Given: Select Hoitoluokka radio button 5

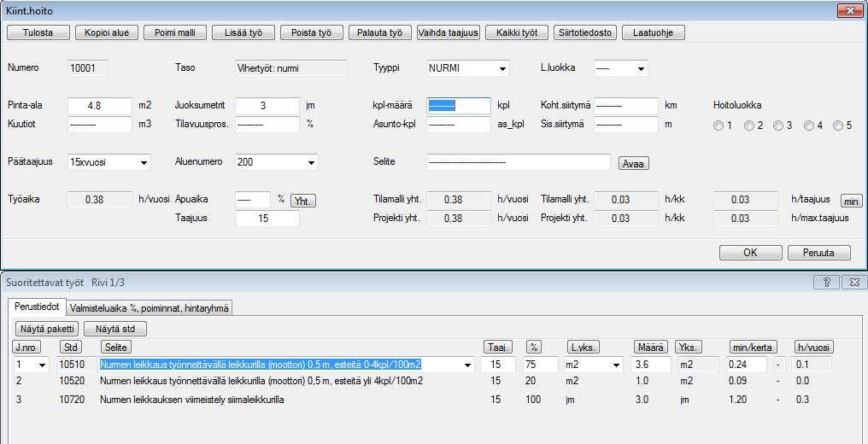Looking at the screenshot, I should tap(838, 126).
